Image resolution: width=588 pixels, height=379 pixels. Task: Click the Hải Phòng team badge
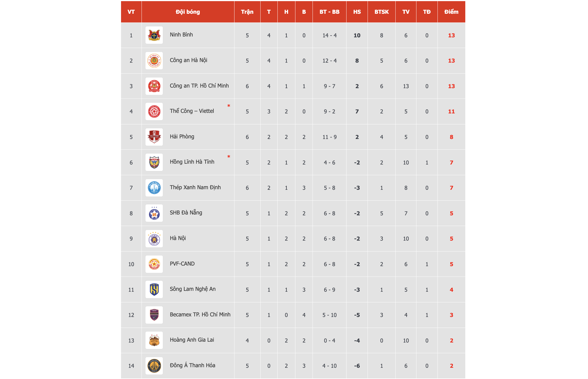tap(154, 137)
